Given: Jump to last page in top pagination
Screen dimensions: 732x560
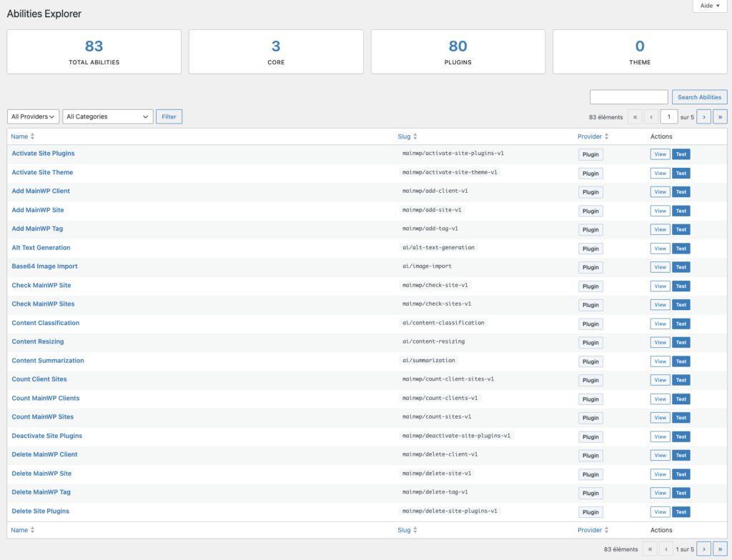Looking at the screenshot, I should (x=720, y=116).
